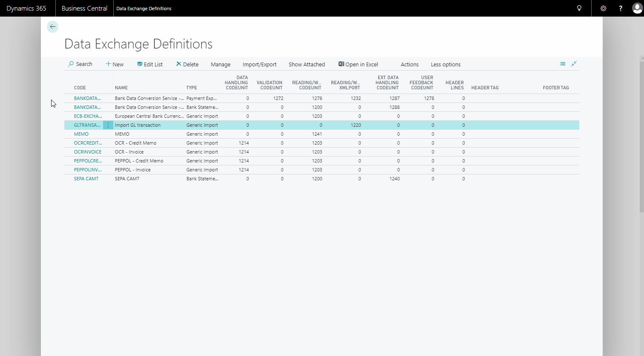Open the Import/Export menu
This screenshot has width=644, height=356.
click(x=259, y=64)
